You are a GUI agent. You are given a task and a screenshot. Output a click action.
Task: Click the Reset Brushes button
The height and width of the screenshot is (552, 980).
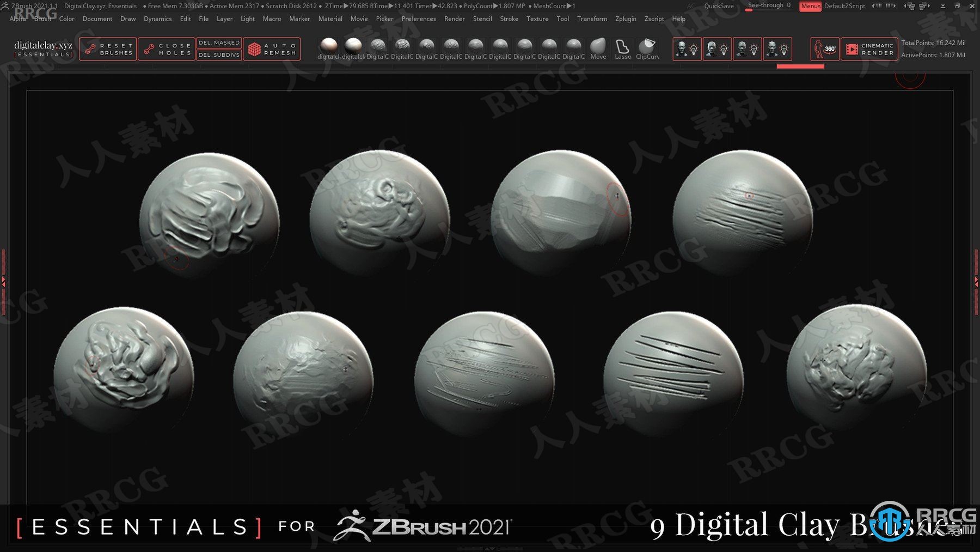tap(108, 49)
